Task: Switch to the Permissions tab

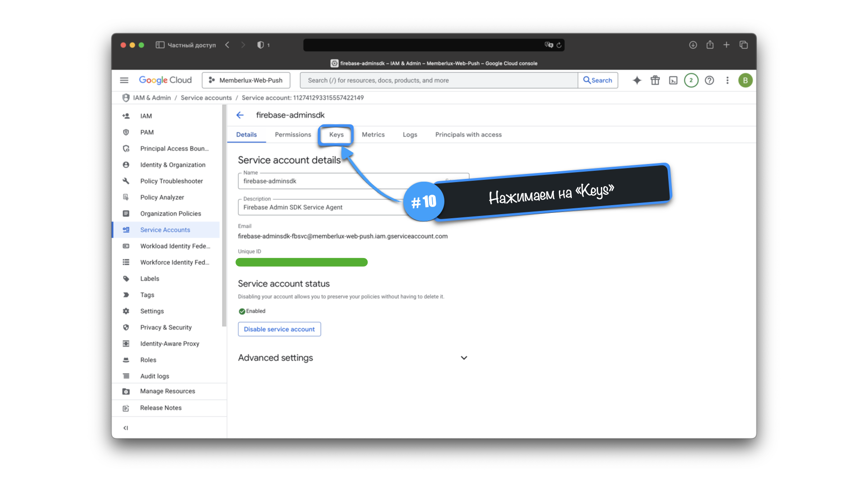Action: click(x=292, y=135)
